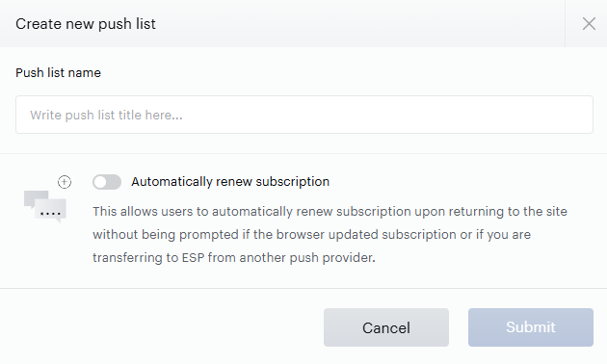
Task: Click the word 'subscription' in the toggle label
Action: click(292, 181)
